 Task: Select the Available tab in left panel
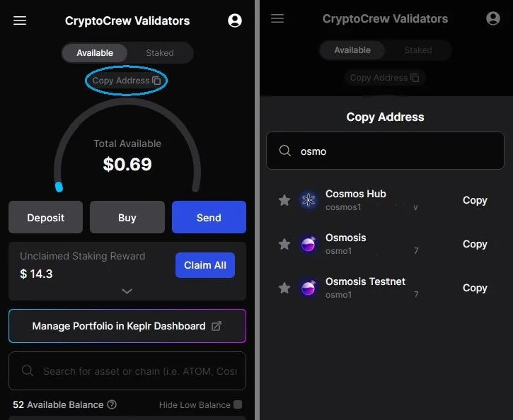point(95,52)
